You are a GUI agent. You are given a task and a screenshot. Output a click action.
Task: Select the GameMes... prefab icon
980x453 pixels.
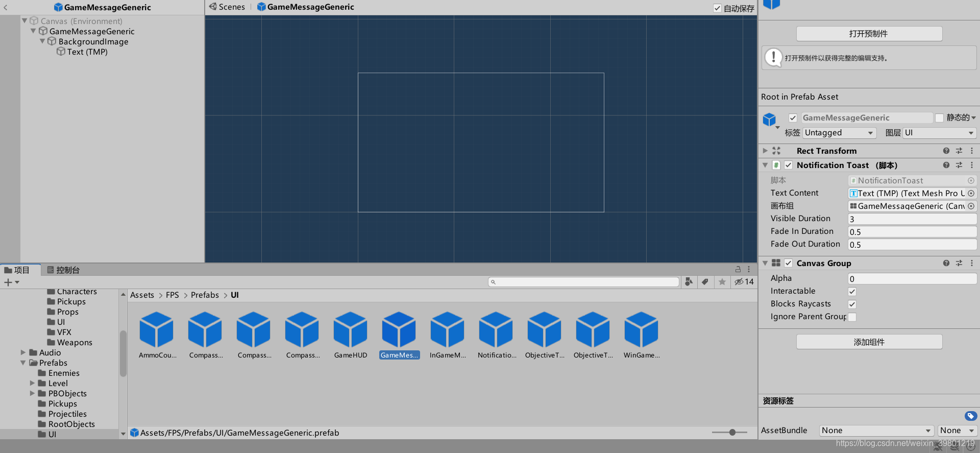pos(399,330)
